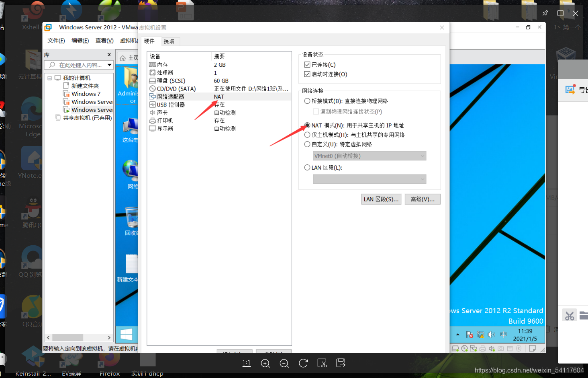The image size is (588, 378).
Task: Close the 虚拟机设置 dialog
Action: [442, 27]
